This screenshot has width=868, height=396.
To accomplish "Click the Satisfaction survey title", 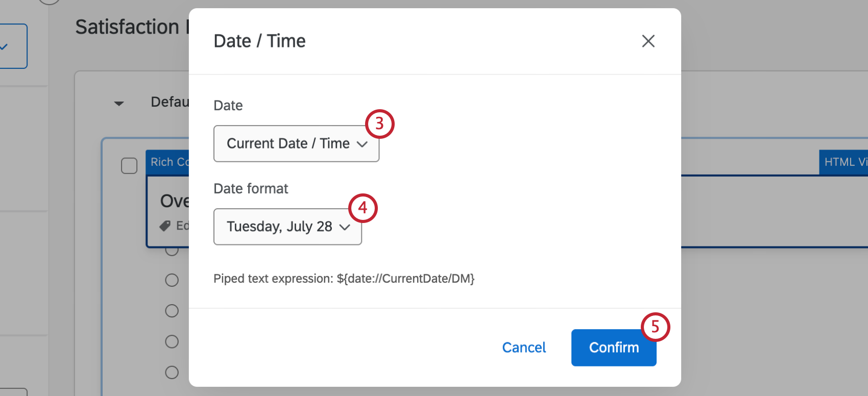I will pyautogui.click(x=132, y=27).
